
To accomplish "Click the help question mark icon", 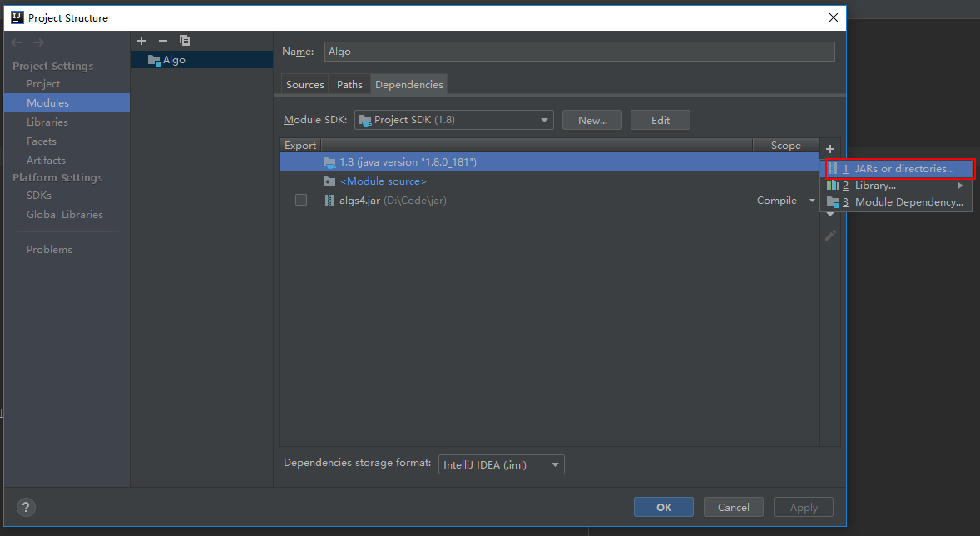I will click(27, 507).
